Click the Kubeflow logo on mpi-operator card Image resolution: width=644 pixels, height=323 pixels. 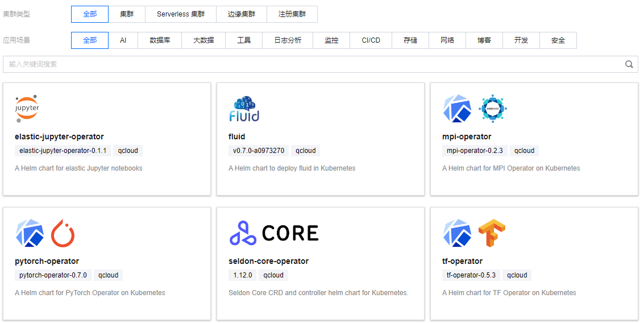[x=457, y=109]
